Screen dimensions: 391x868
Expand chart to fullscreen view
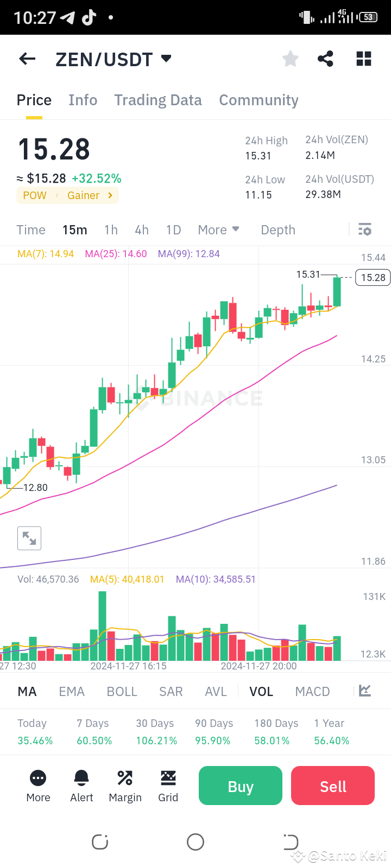pyautogui.click(x=29, y=538)
